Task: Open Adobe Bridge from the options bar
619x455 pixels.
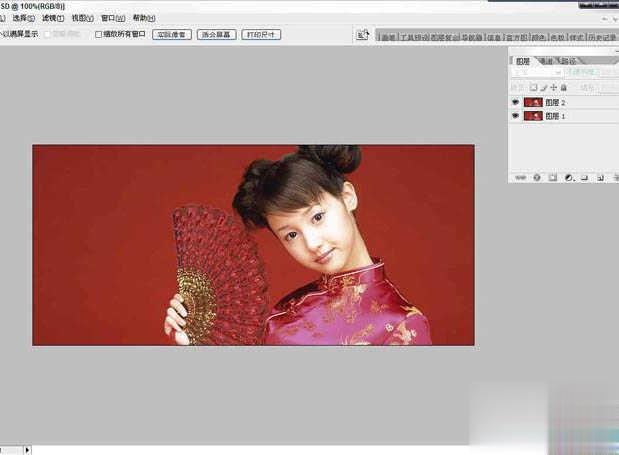Action: click(x=362, y=35)
